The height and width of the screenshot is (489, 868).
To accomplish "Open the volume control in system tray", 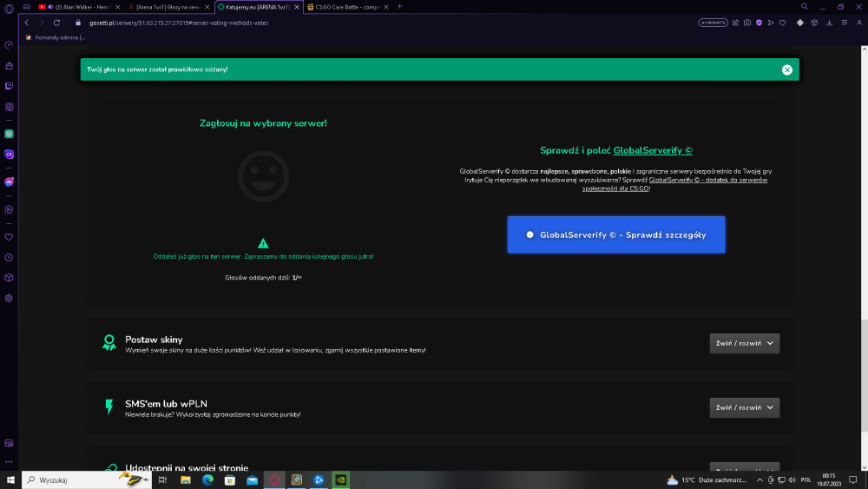I will [792, 479].
